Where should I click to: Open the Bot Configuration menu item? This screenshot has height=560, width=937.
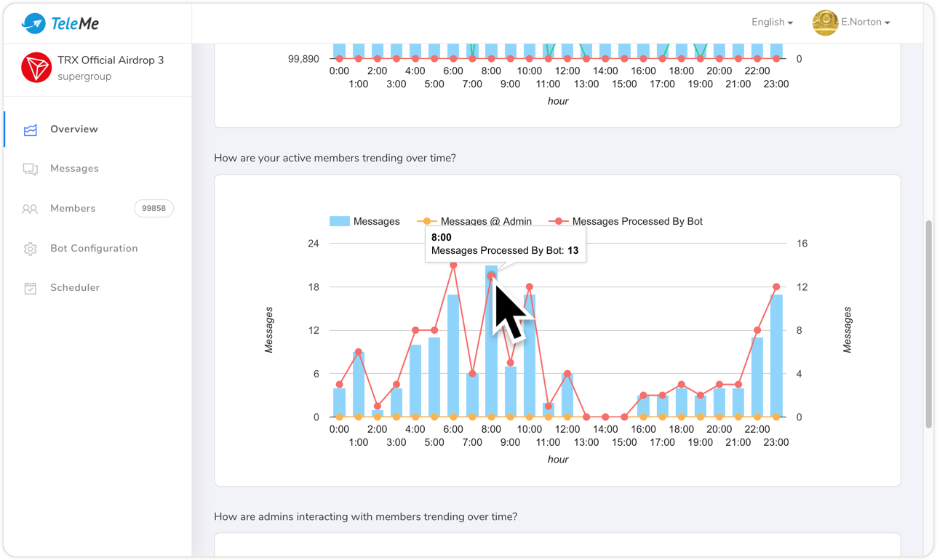(94, 249)
